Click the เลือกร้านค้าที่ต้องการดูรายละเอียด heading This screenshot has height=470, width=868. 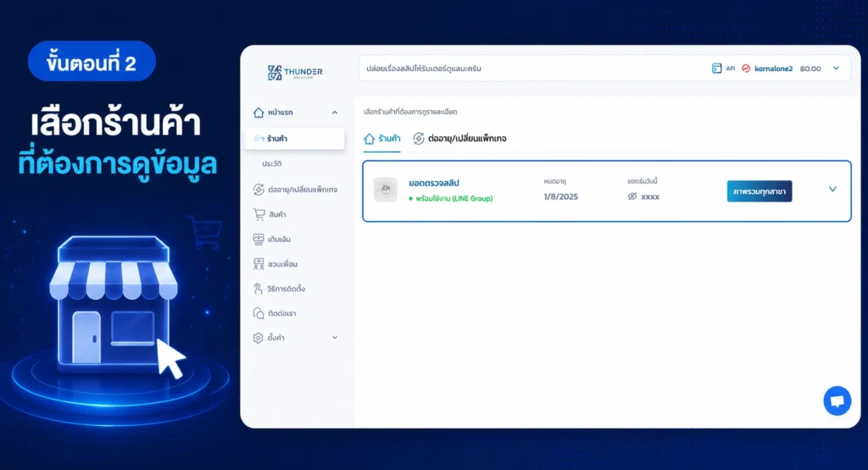tap(410, 112)
